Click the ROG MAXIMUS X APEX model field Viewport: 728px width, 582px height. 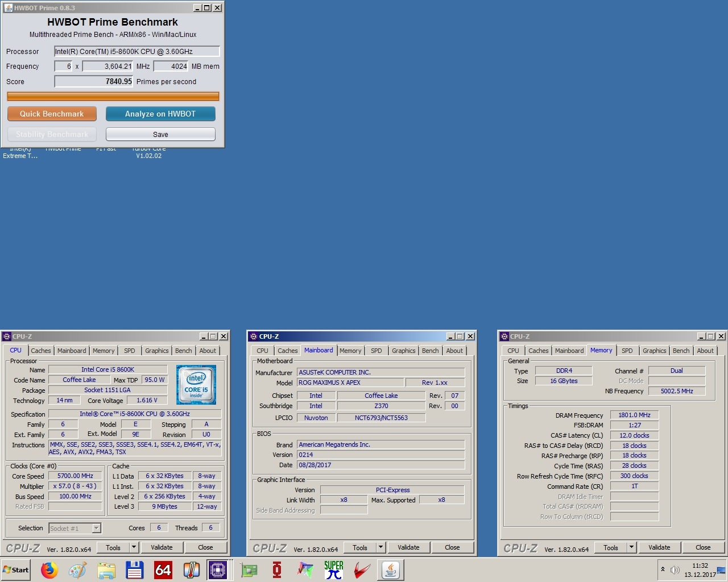(x=350, y=383)
